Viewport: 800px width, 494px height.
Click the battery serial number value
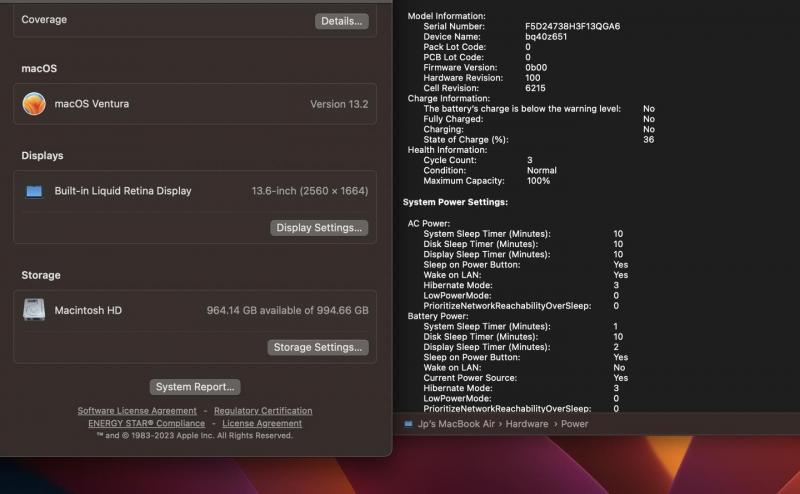pyautogui.click(x=572, y=26)
